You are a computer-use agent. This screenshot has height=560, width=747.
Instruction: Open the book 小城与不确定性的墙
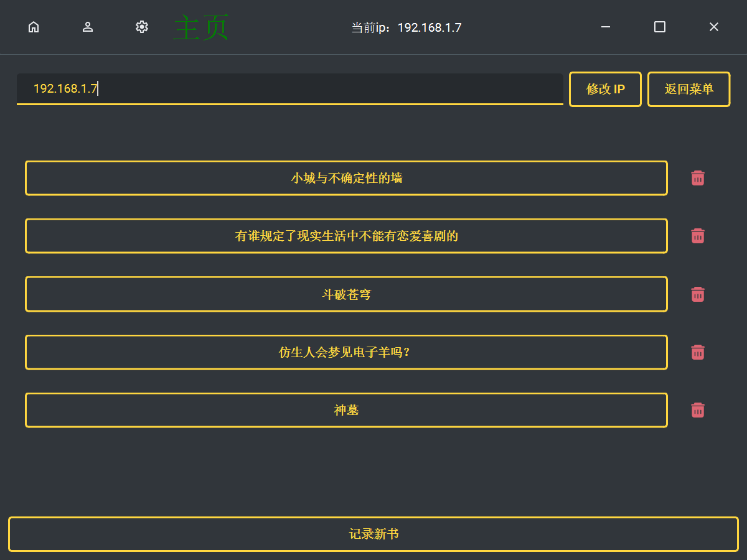346,178
